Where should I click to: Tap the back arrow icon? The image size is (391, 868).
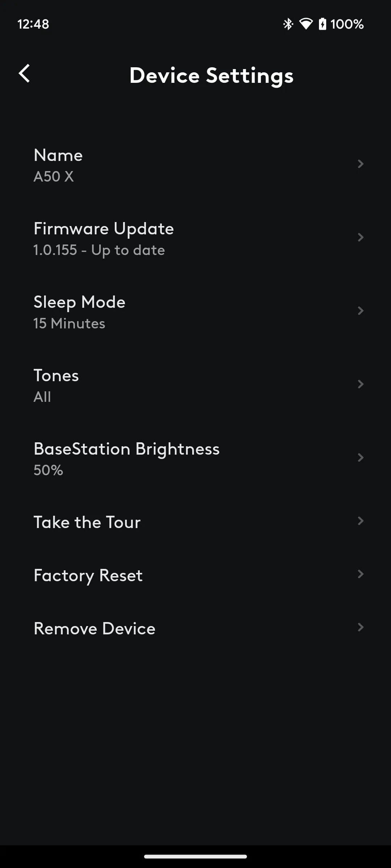pos(24,74)
